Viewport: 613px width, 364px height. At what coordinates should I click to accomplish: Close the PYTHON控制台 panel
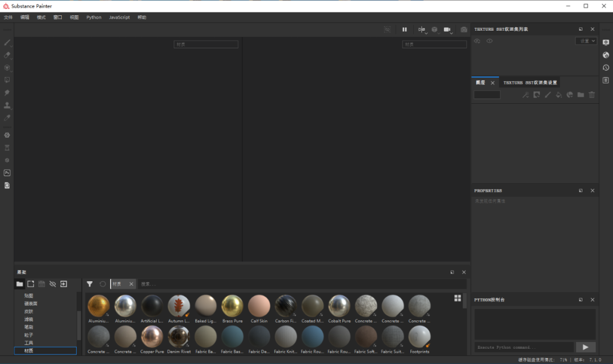[x=592, y=299]
